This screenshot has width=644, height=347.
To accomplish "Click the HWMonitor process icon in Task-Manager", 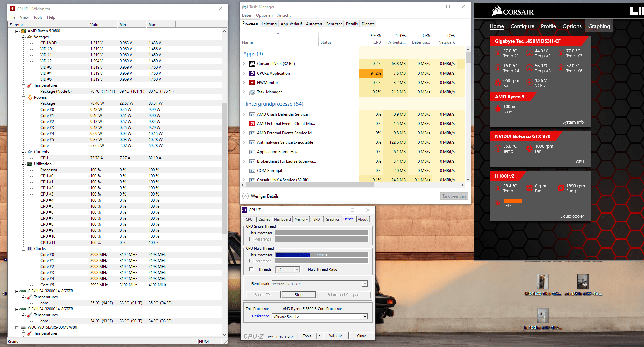I will coord(252,83).
